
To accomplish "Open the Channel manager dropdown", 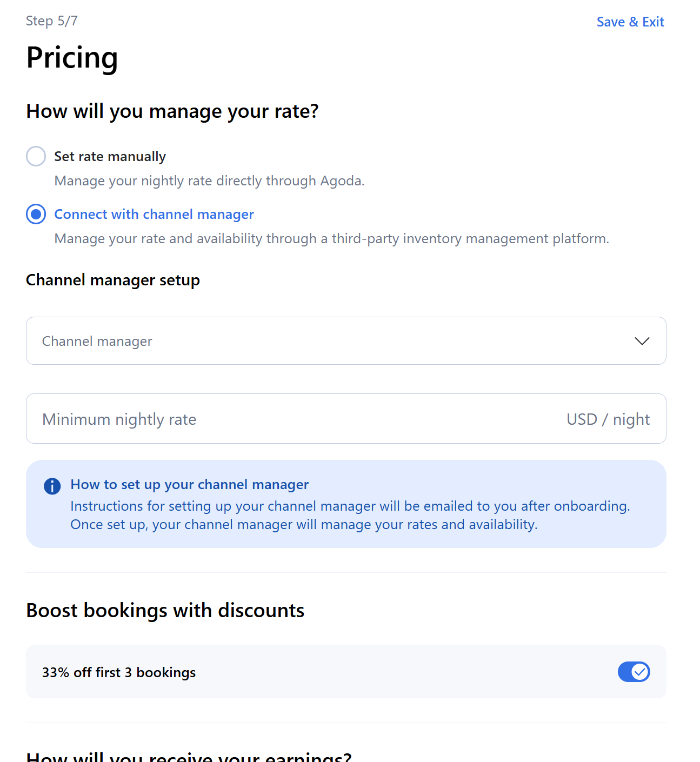I will point(346,341).
